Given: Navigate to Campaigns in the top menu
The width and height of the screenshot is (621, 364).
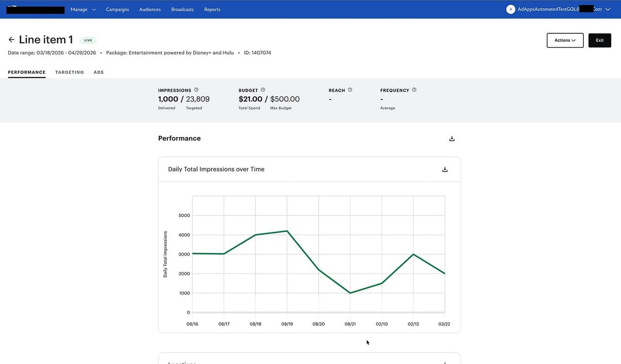Looking at the screenshot, I should (117, 9).
